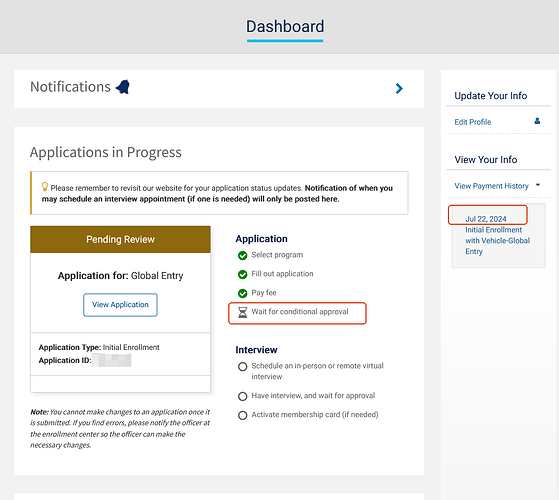Viewport: 559px width, 500px height.
Task: Open the Edit Profile link
Action: (472, 122)
